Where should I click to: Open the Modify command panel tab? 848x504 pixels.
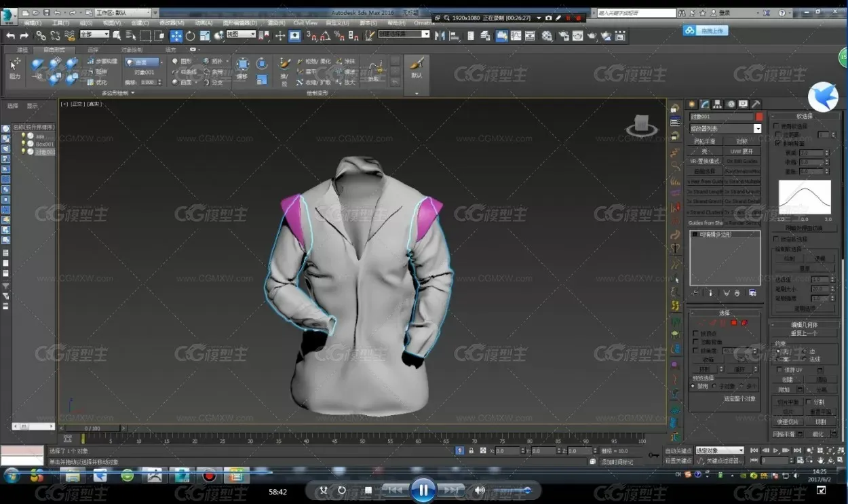705,104
